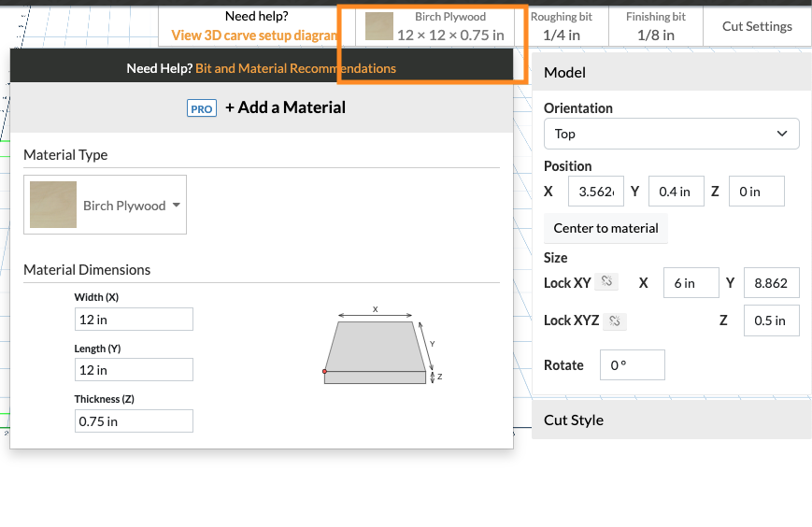The height and width of the screenshot is (527, 812).
Task: Edit the Rotate angle field
Action: (633, 365)
